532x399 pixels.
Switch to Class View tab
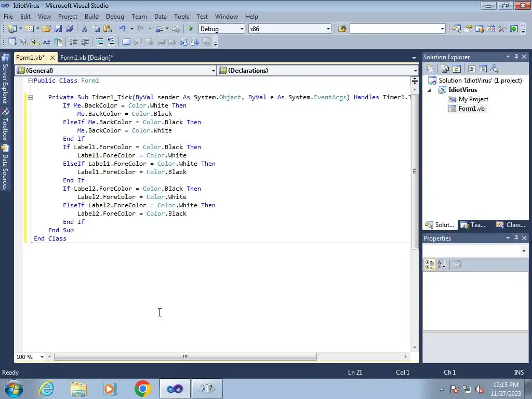tap(510, 225)
